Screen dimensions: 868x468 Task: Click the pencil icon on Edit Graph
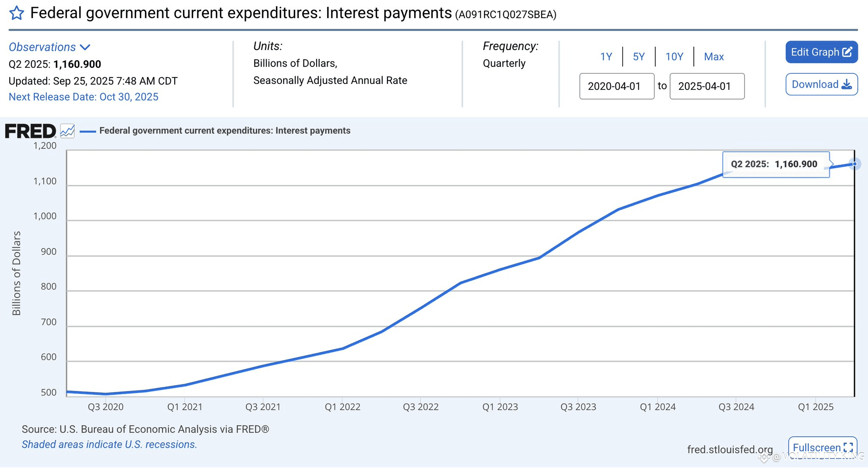point(847,52)
